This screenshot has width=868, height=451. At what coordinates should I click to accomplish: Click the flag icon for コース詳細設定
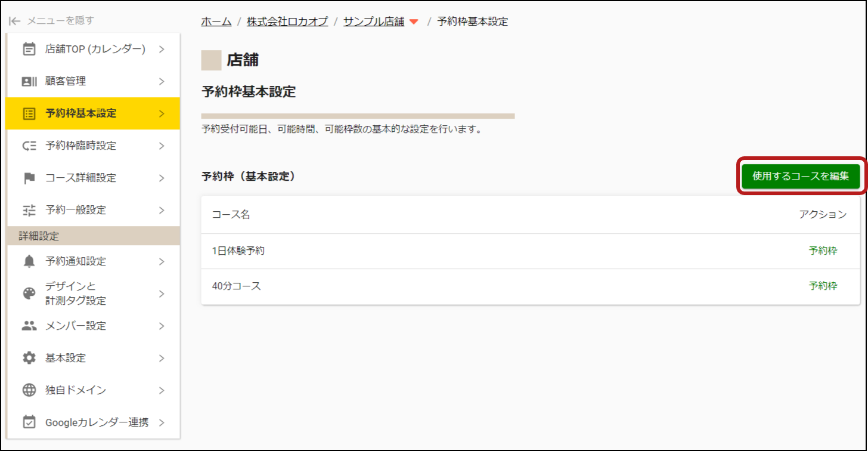tap(29, 178)
